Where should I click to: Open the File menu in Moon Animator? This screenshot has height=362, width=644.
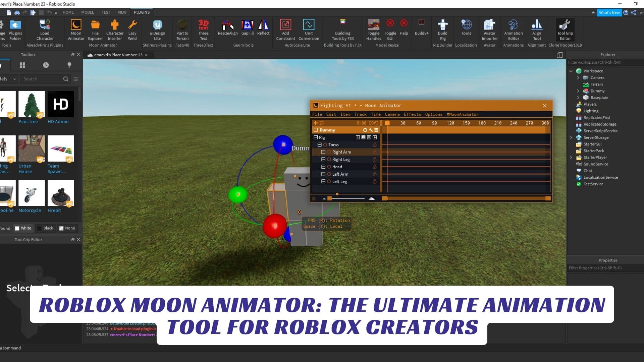coord(317,115)
